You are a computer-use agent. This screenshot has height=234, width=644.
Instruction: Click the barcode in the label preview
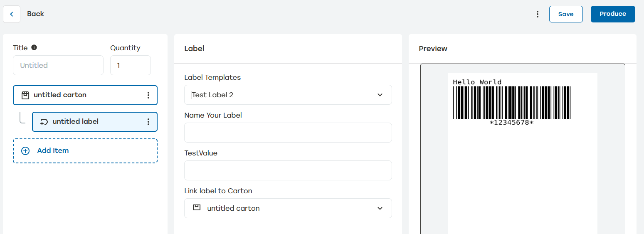512,103
